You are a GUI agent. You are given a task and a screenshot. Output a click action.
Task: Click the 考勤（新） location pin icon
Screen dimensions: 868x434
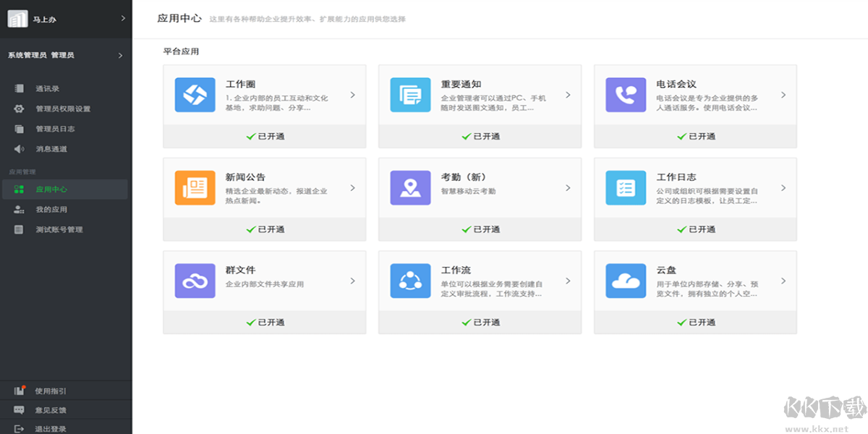[x=409, y=187]
